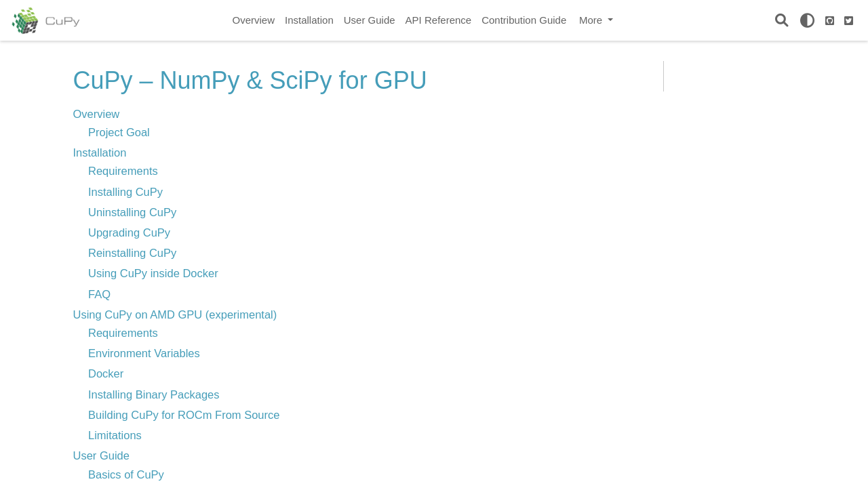Select API Reference in the navbar

tap(438, 20)
